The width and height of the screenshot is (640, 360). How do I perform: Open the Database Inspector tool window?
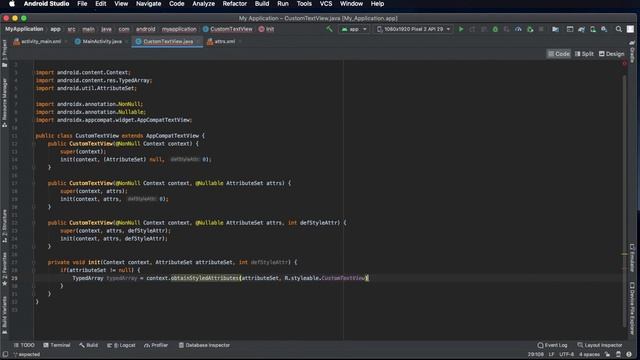(x=204, y=345)
